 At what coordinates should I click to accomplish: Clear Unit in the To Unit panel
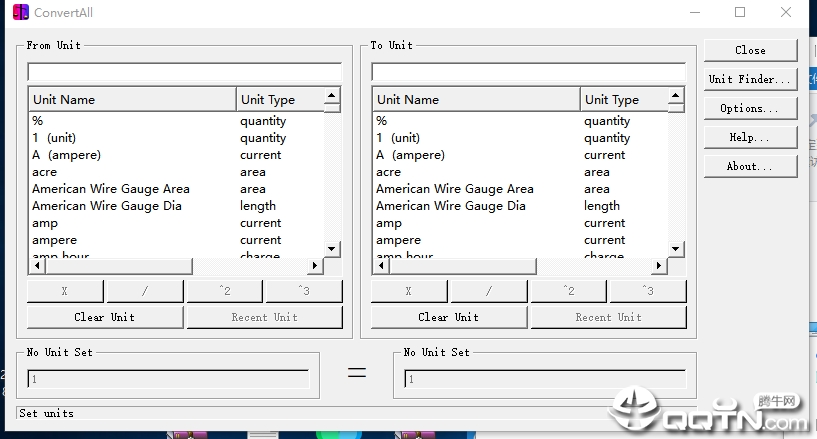449,317
